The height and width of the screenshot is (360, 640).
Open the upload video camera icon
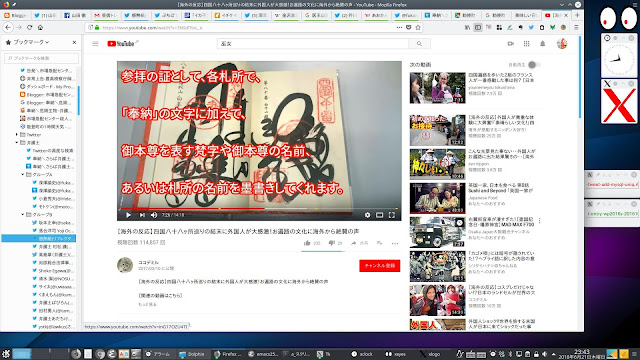(x=511, y=44)
